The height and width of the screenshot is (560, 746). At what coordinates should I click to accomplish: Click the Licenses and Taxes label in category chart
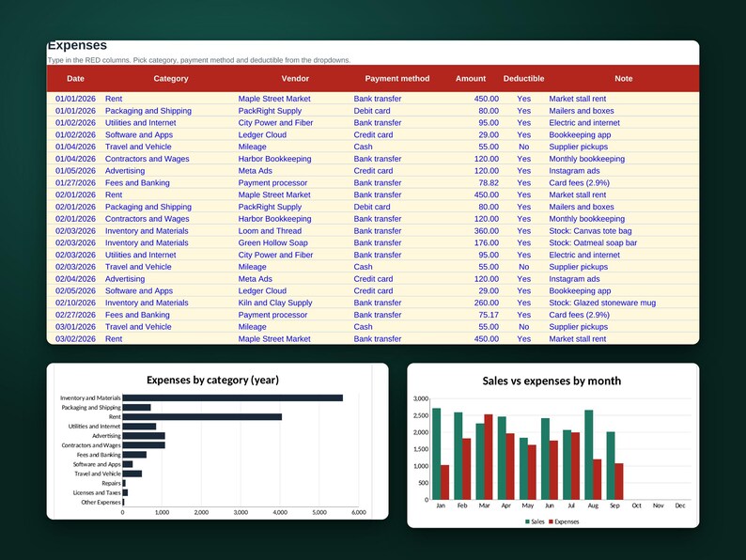[x=97, y=493]
